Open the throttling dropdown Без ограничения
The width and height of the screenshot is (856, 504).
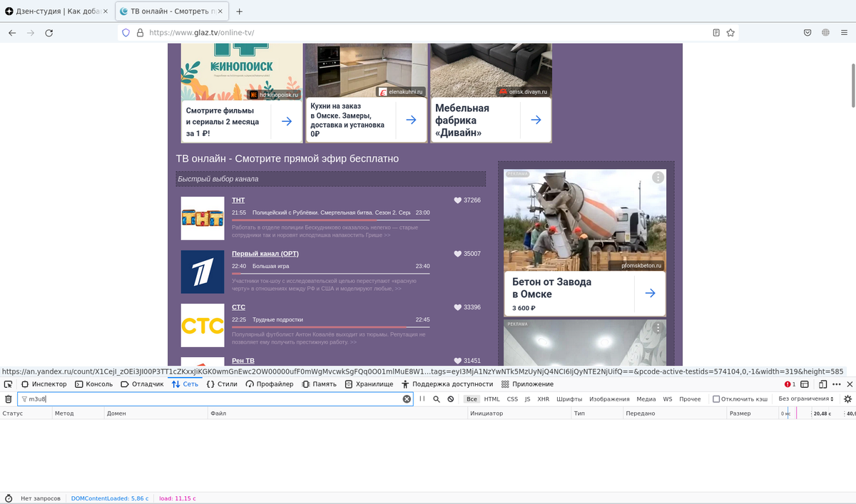[x=807, y=399]
